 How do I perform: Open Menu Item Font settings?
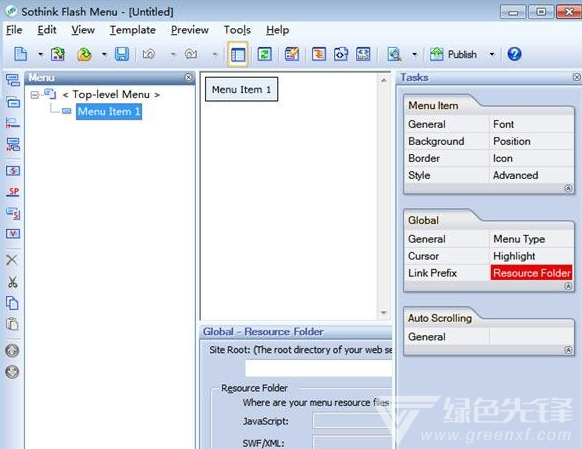click(503, 124)
